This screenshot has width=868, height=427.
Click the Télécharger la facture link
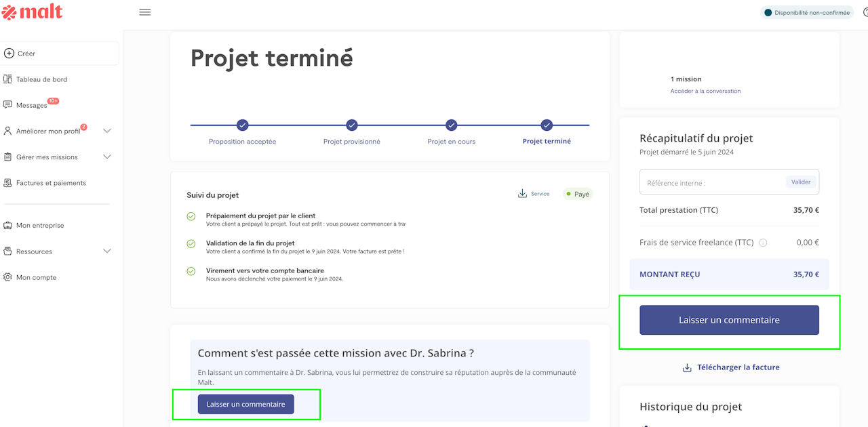click(731, 367)
